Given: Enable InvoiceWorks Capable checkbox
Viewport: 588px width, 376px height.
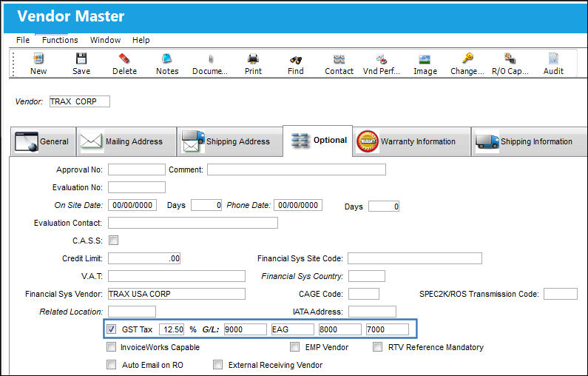Looking at the screenshot, I should coord(112,346).
